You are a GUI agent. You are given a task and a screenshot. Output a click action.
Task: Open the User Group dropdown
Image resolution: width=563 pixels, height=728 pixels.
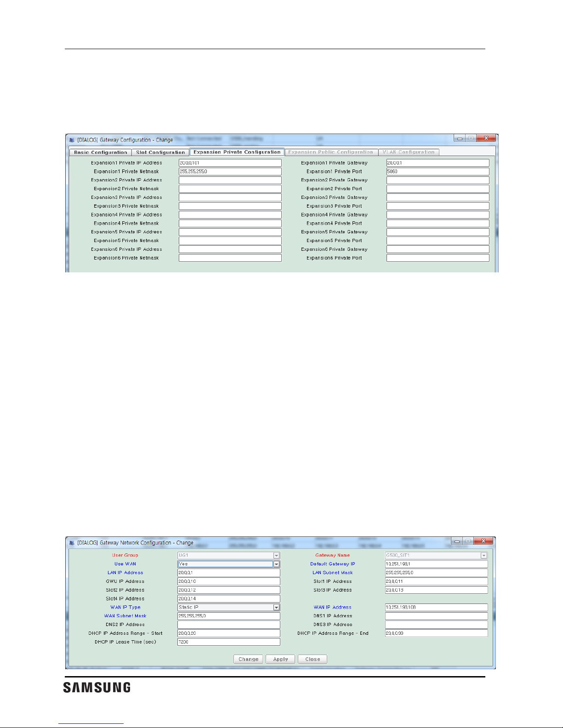point(276,555)
